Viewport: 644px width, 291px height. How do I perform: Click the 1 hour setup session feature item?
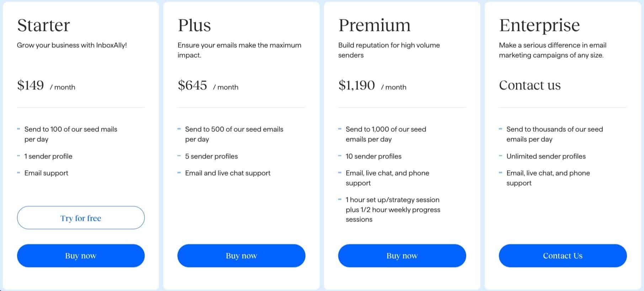click(x=392, y=209)
